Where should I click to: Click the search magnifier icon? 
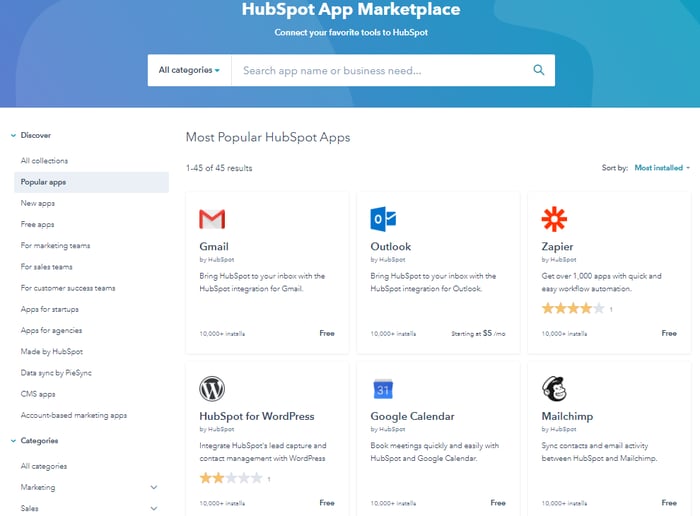538,70
